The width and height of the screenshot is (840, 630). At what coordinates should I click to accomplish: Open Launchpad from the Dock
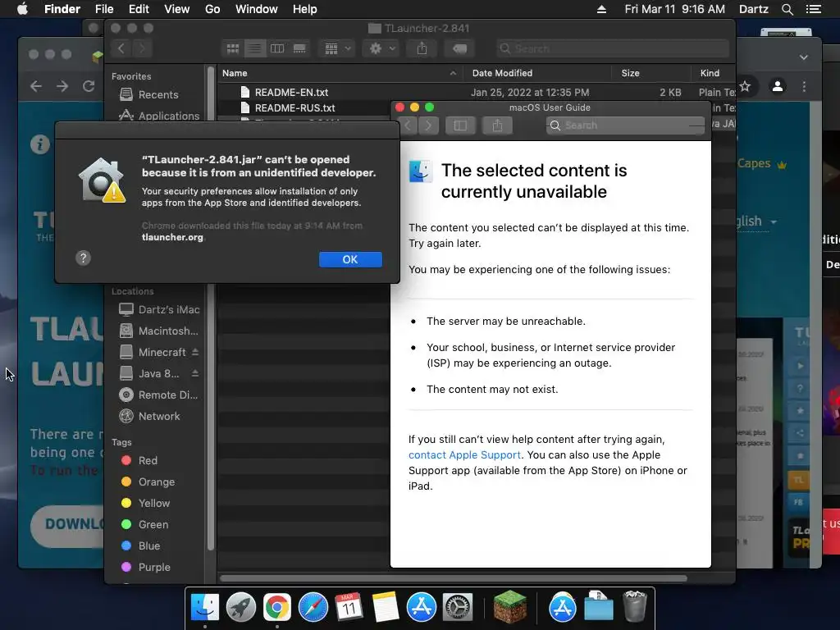[241, 608]
